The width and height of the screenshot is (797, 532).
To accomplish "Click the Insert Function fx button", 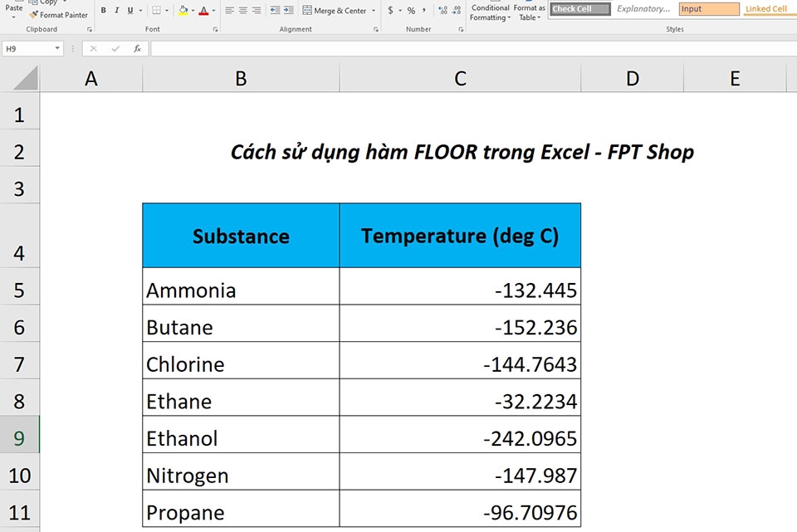I will [x=137, y=47].
